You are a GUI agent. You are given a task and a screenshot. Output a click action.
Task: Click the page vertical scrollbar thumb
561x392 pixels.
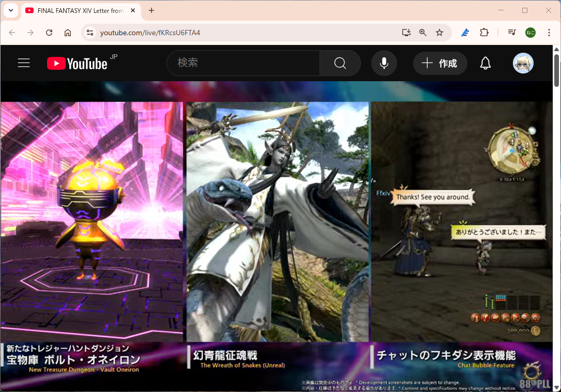pyautogui.click(x=557, y=70)
